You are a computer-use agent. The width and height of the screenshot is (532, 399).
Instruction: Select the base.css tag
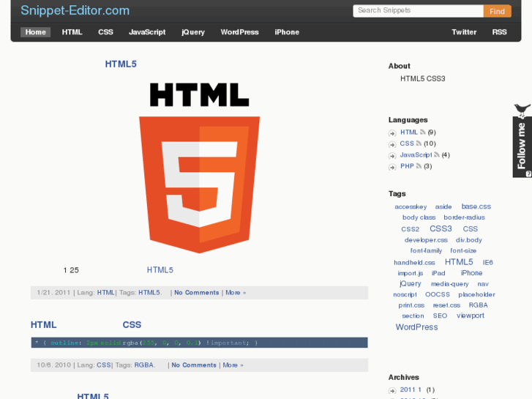[476, 206]
